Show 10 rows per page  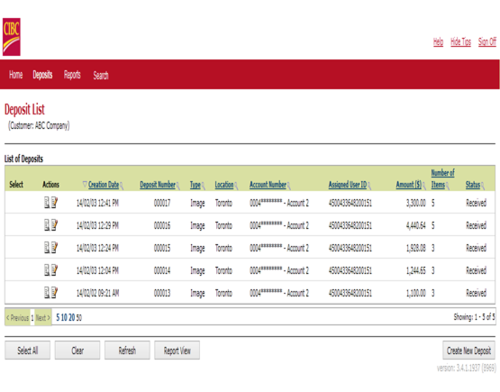pyautogui.click(x=64, y=317)
